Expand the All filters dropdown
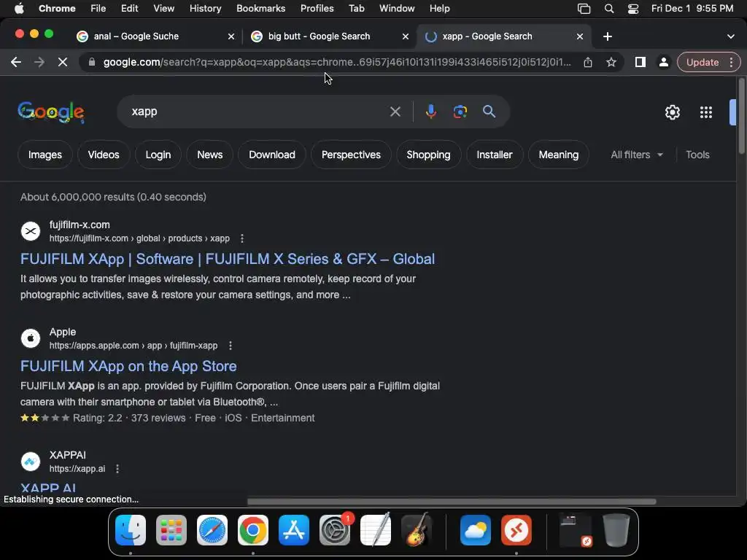 click(x=636, y=155)
